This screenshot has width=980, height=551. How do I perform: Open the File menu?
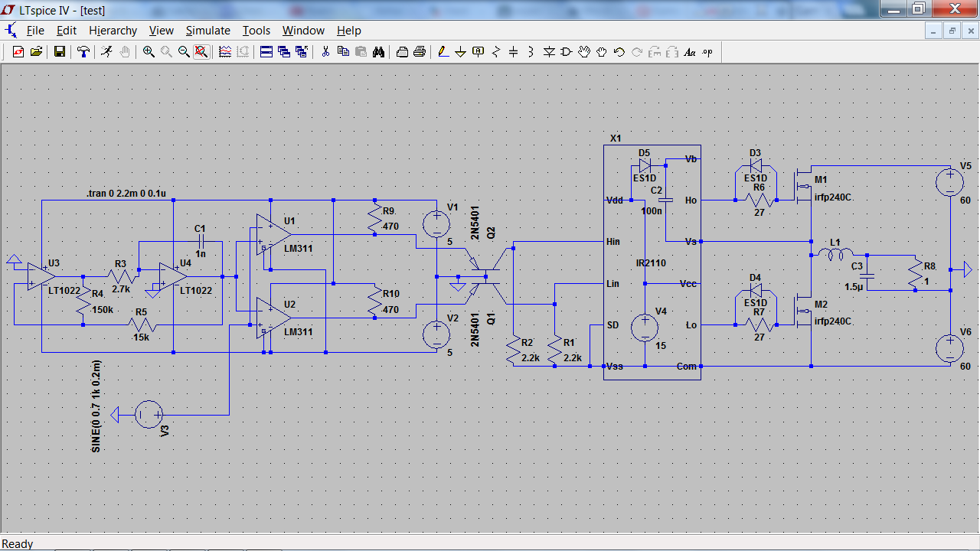35,31
